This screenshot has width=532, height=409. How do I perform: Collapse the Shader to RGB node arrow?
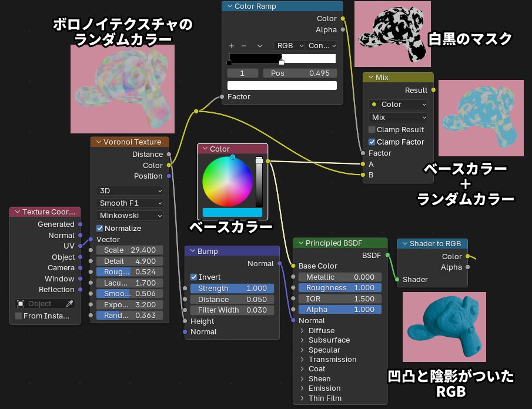pyautogui.click(x=403, y=244)
